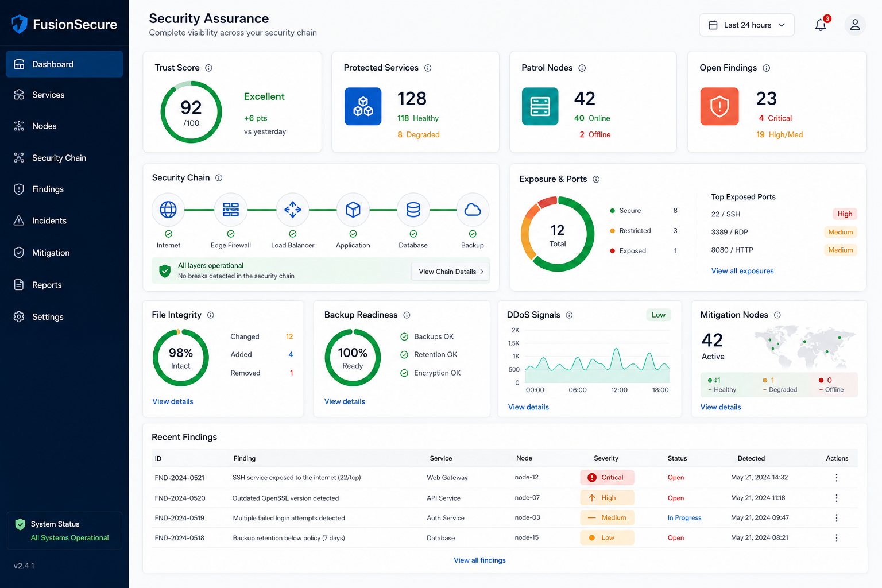Select the Backup cloud chain node
Viewport: 882px width, 588px height.
[473, 210]
